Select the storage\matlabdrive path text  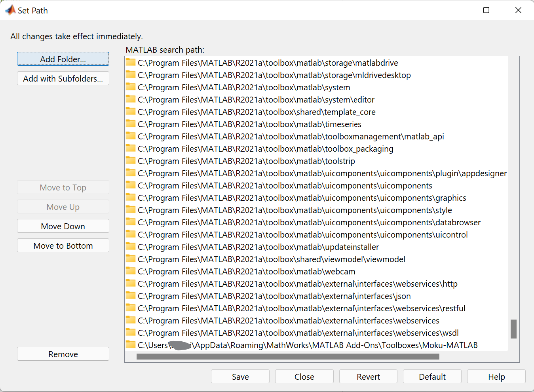click(268, 63)
